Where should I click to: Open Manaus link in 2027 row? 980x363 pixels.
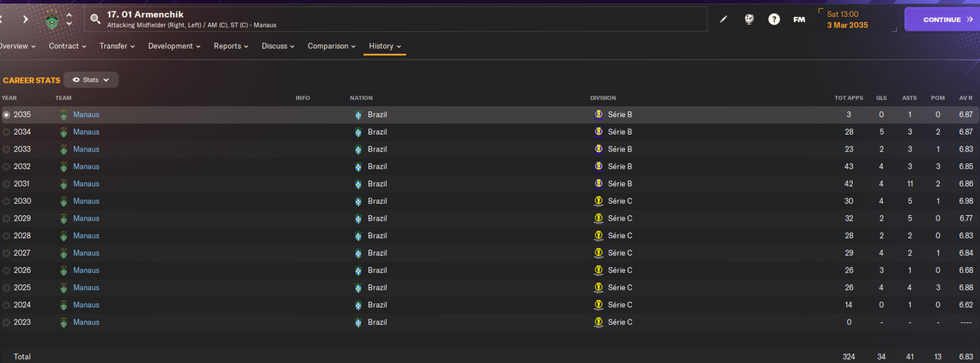86,253
